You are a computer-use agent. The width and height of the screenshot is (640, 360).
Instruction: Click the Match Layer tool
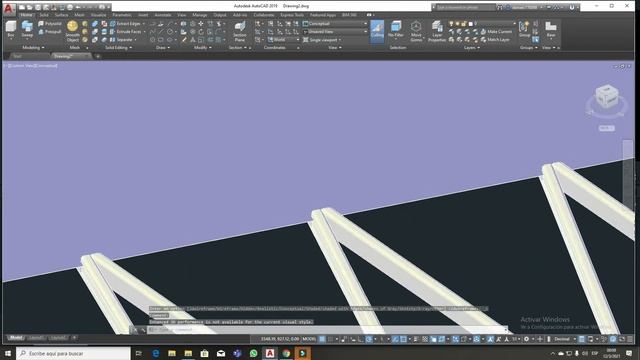click(495, 40)
